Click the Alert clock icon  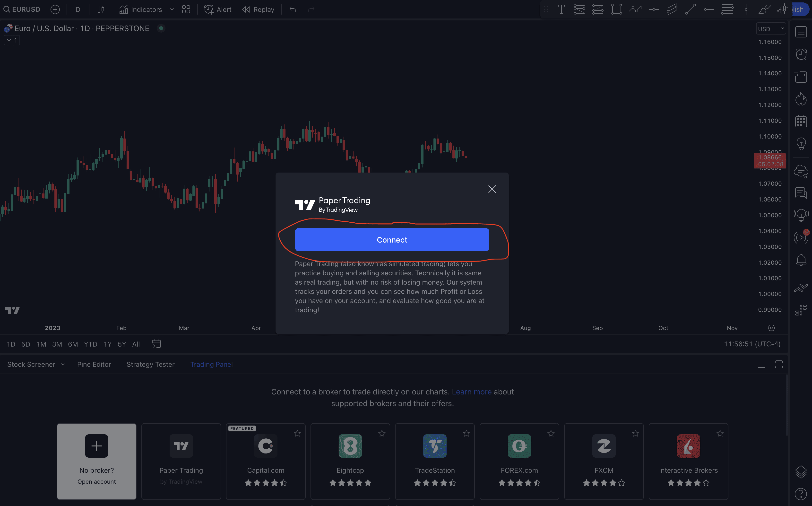click(x=209, y=9)
